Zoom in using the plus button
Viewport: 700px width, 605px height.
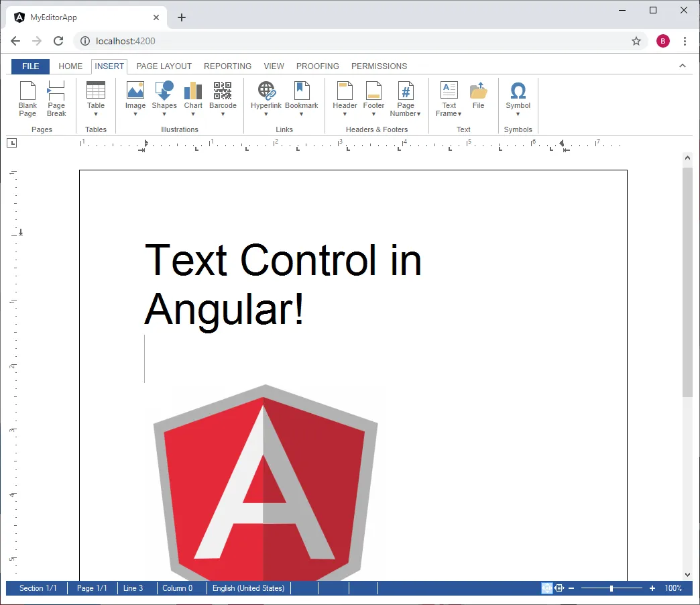click(652, 588)
